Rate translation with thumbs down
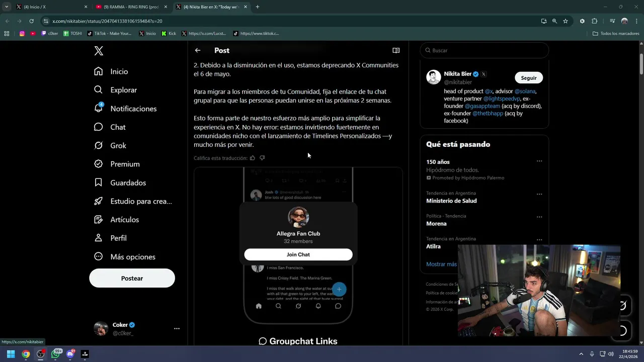This screenshot has height=362, width=644. (262, 158)
